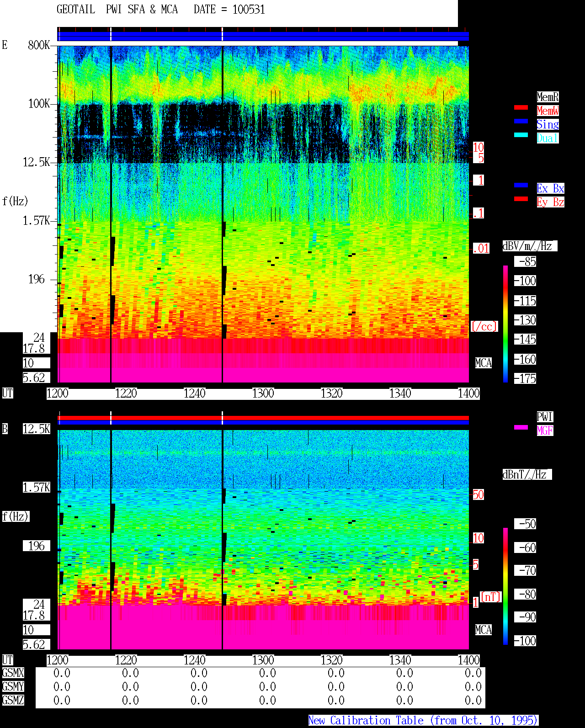Click the [nT] magnetic field axis label
This screenshot has width=585, height=728.
coord(491,597)
